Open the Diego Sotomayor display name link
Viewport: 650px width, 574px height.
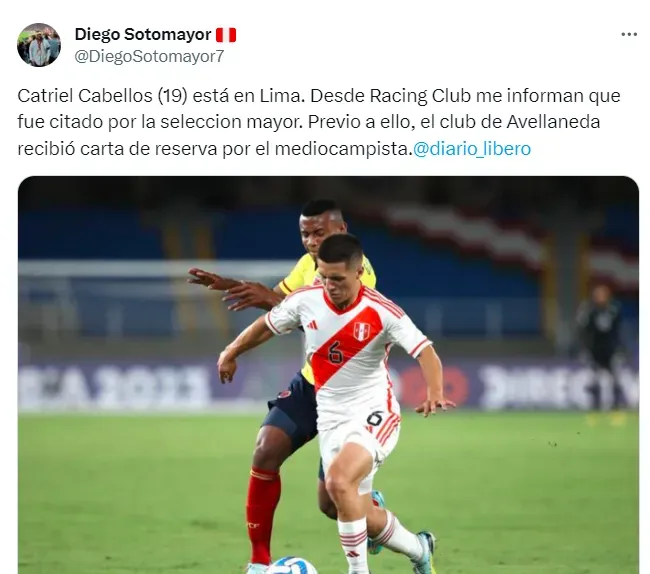143,34
